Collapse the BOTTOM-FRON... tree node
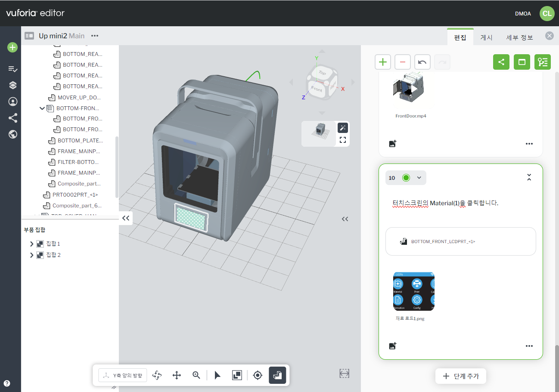Screen dimensions: 559x392 pyautogui.click(x=42, y=108)
